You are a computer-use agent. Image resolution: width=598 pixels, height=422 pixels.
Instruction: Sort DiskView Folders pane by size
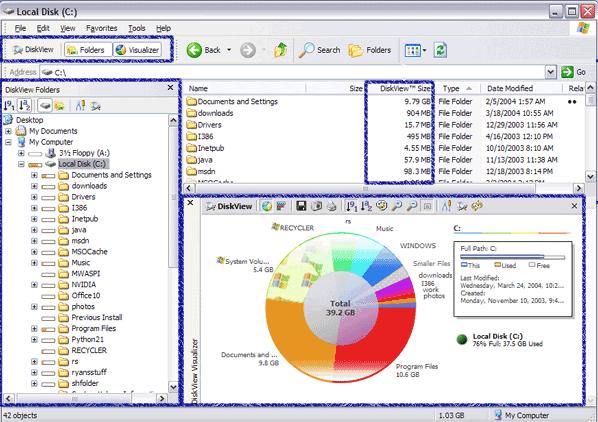click(x=9, y=105)
